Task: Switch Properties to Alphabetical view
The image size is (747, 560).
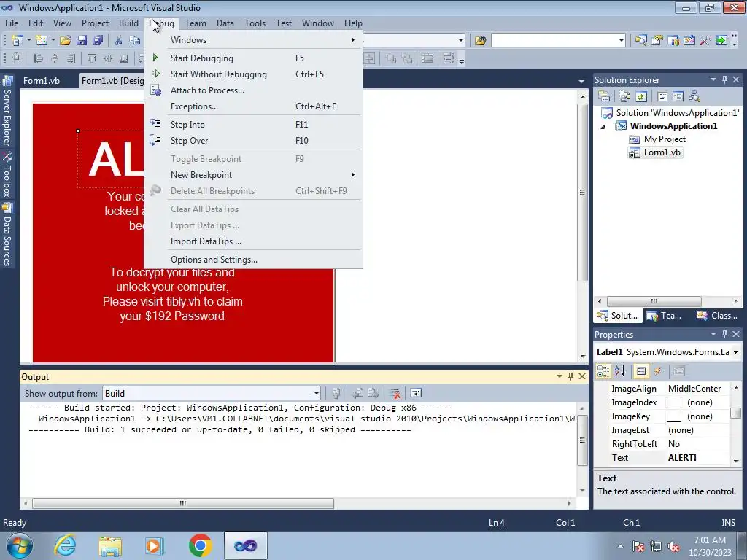Action: [620, 371]
